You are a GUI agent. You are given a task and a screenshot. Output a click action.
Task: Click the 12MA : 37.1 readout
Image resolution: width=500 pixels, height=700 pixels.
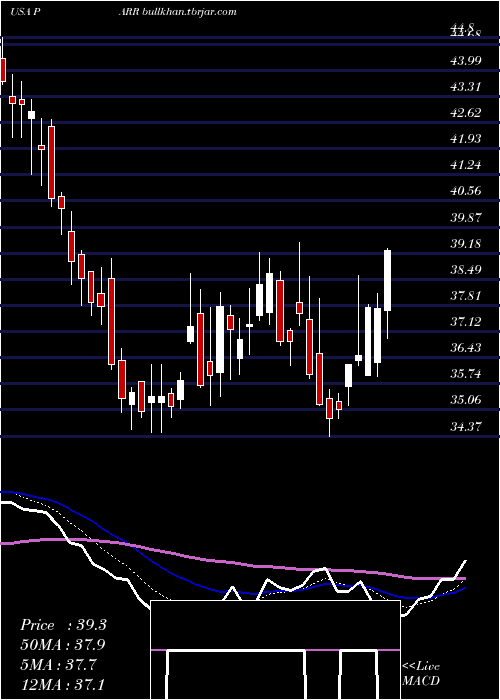(x=63, y=684)
